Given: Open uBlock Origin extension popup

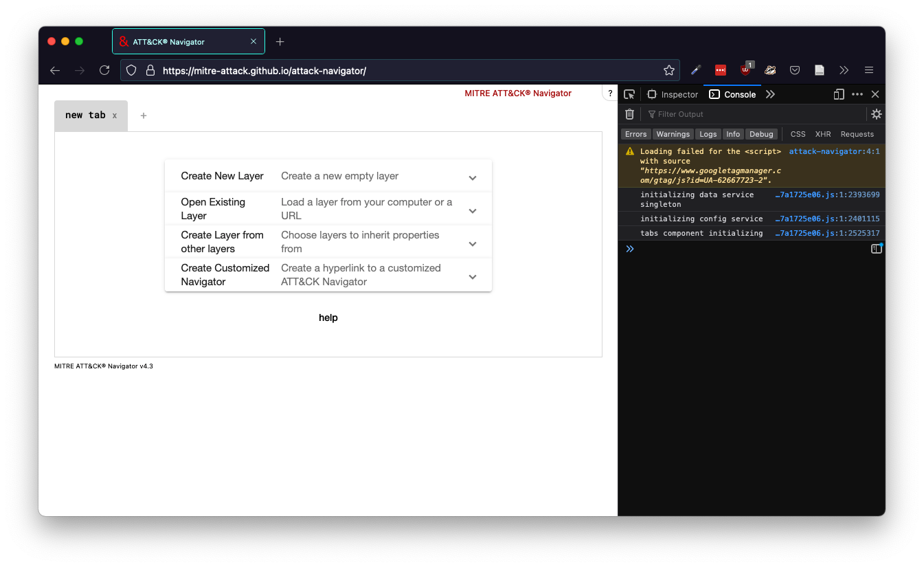Looking at the screenshot, I should [x=745, y=69].
